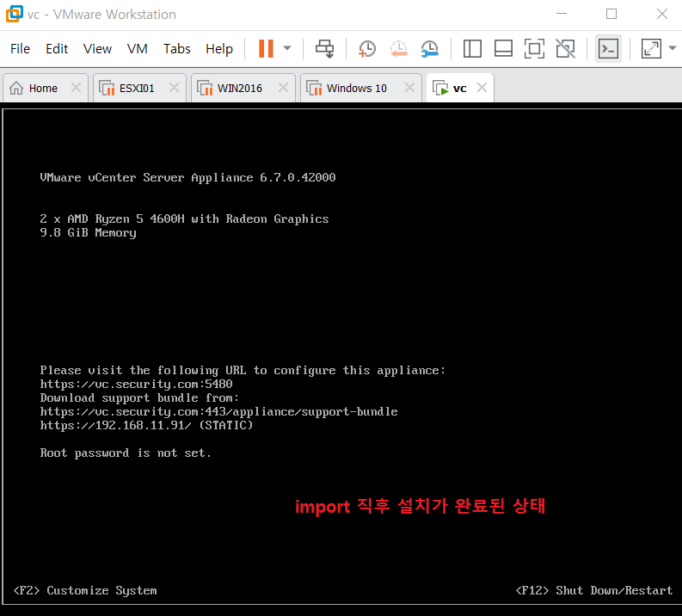The height and width of the screenshot is (616, 682).
Task: Click the Home tab house icon
Action: pyautogui.click(x=16, y=88)
